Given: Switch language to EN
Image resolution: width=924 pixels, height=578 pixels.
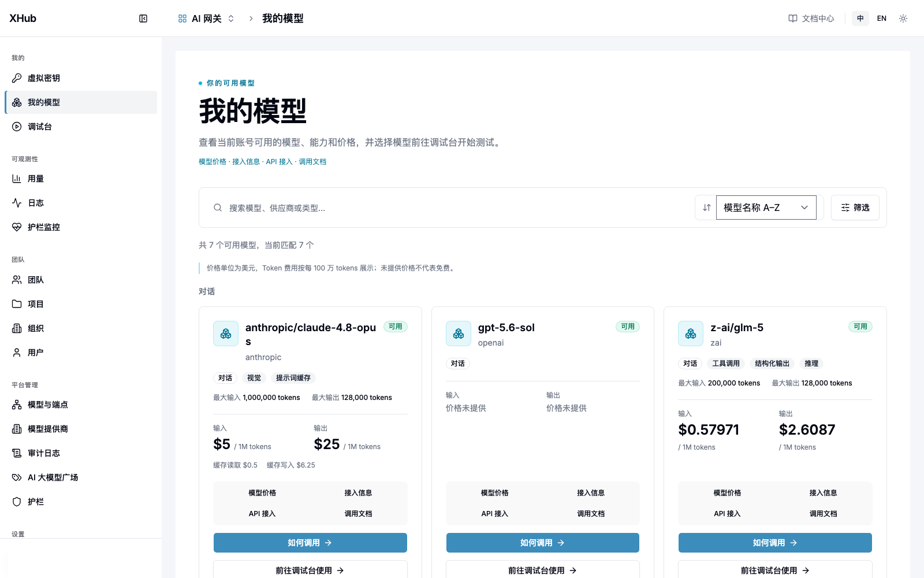Looking at the screenshot, I should (882, 18).
